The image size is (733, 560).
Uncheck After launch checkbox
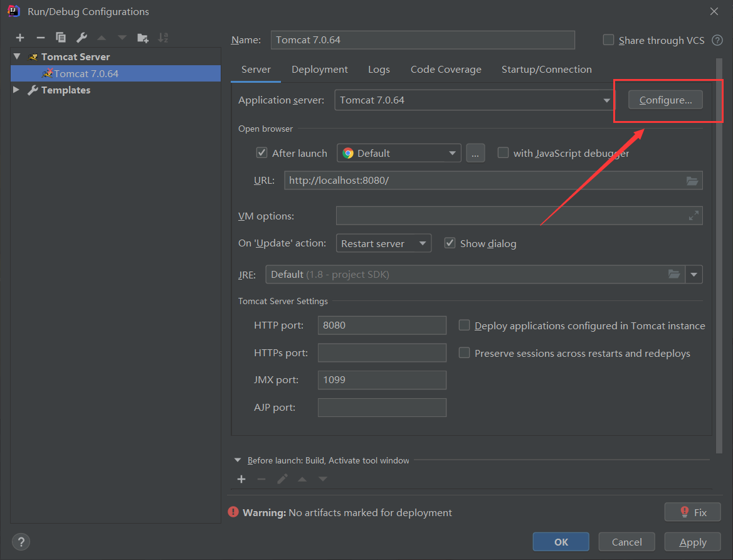click(262, 153)
